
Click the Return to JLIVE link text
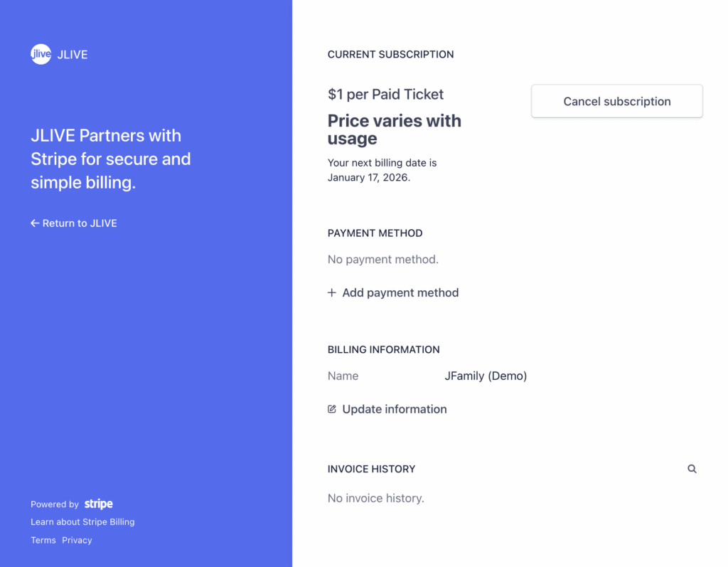(80, 223)
